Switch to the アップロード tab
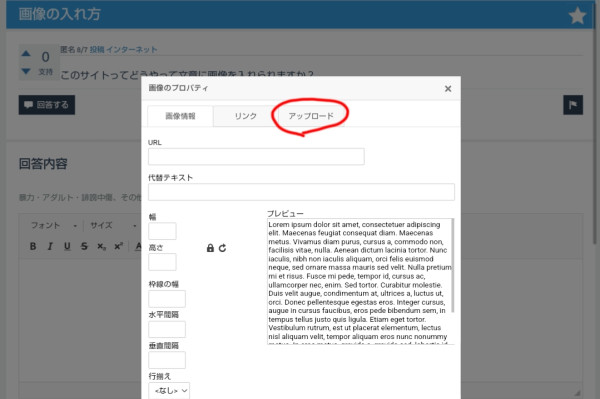The image size is (600, 399). pos(311,116)
